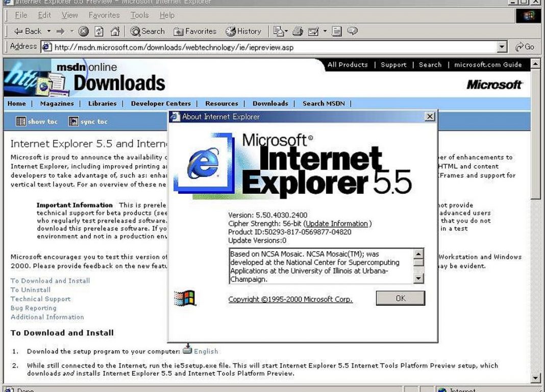This screenshot has height=392, width=545.
Task: Open the Edit menu
Action: point(44,15)
